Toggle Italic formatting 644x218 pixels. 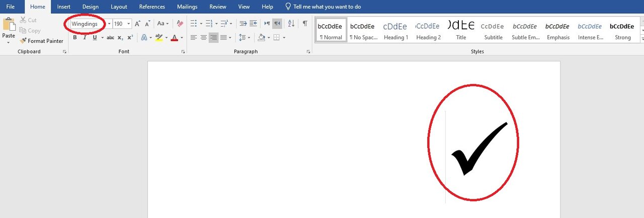(x=85, y=38)
